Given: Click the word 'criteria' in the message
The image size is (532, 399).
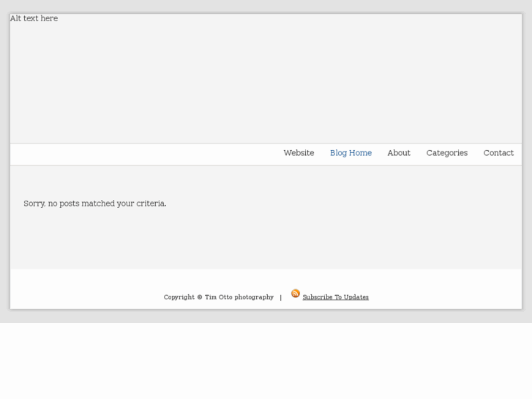Looking at the screenshot, I should 151,204.
